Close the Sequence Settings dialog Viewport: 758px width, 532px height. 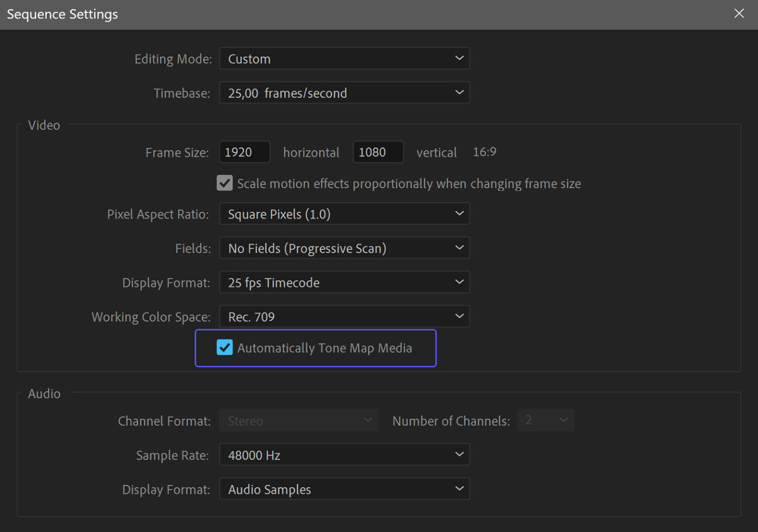tap(739, 13)
